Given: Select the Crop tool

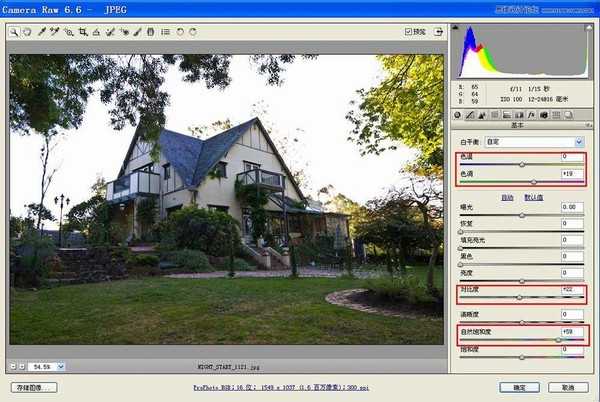Looking at the screenshot, I should coord(83,32).
